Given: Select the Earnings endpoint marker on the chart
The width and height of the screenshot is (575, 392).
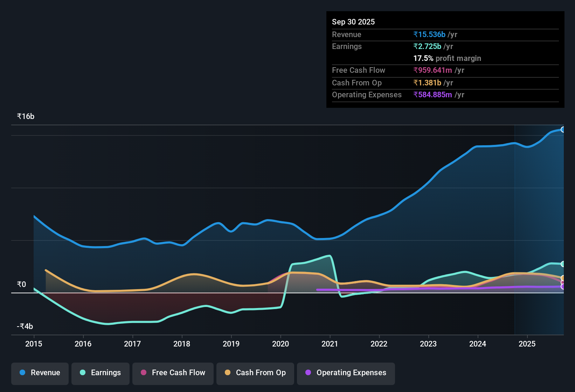Looking at the screenshot, I should coord(563,264).
